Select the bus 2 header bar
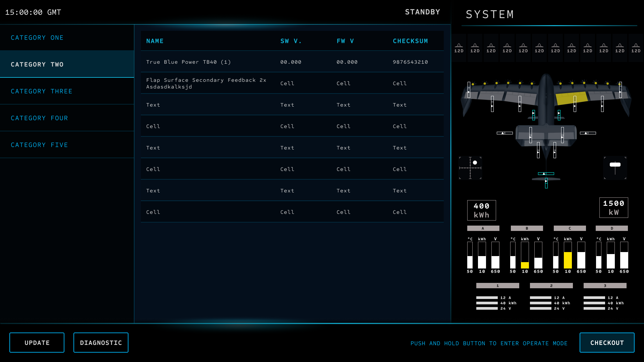Viewport: 644px width, 362px height. pyautogui.click(x=551, y=286)
